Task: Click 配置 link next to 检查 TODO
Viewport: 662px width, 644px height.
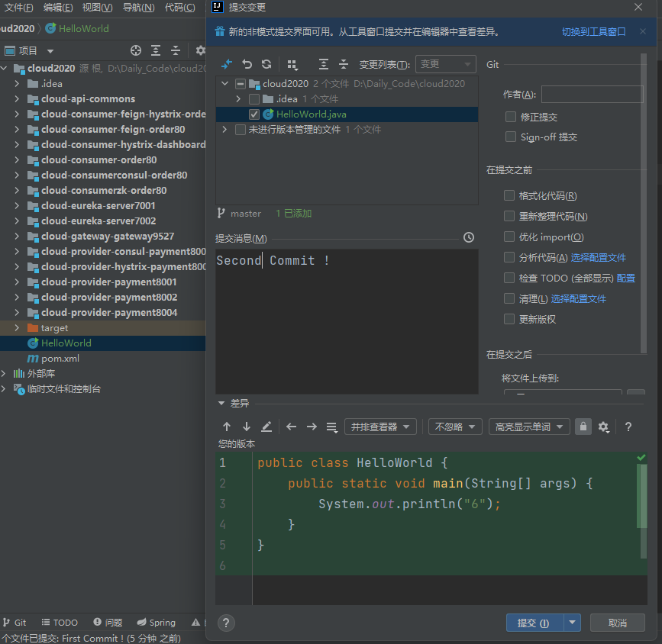Action: click(x=625, y=278)
